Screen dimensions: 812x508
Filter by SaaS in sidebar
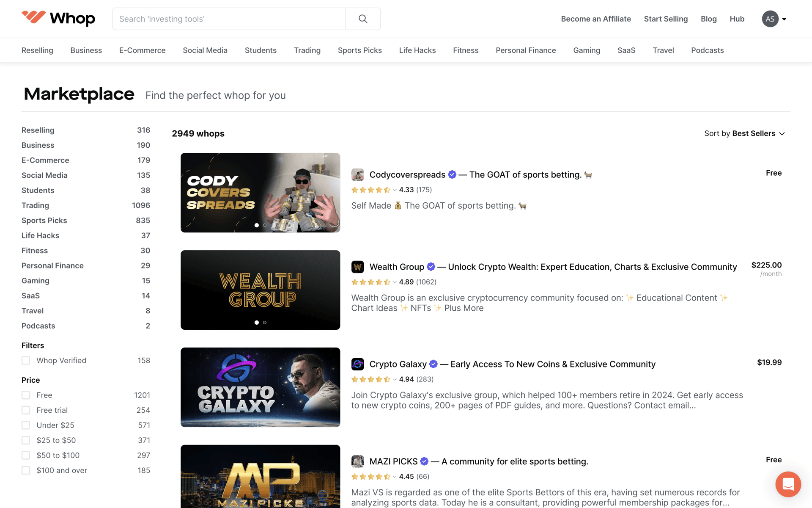(x=86, y=296)
